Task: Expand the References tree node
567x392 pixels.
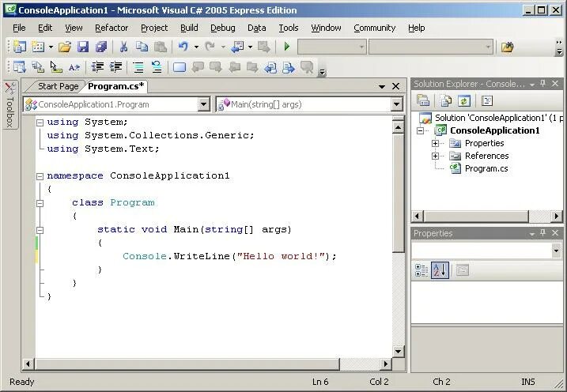Action: point(435,156)
